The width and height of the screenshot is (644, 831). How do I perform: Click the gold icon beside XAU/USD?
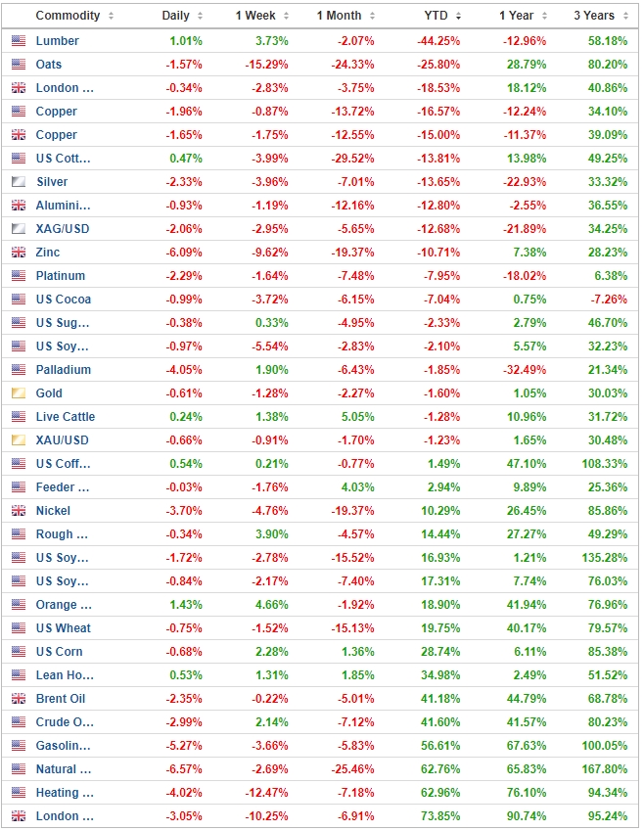[19, 440]
